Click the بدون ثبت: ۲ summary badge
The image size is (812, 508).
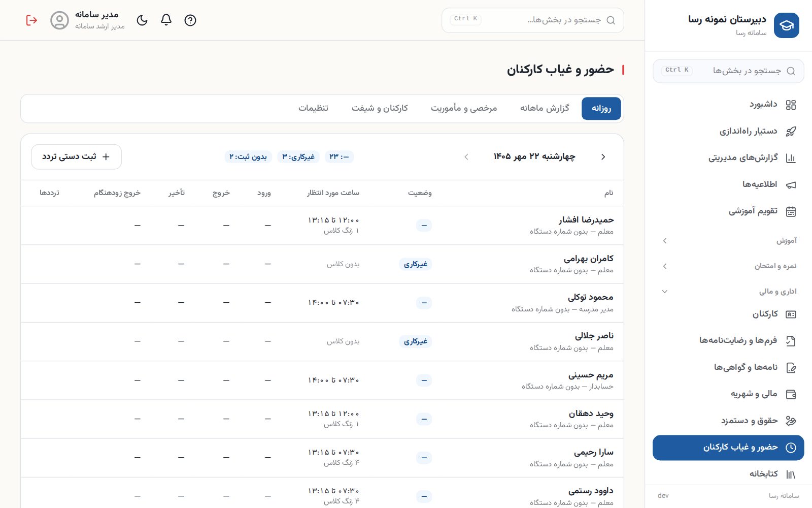[x=248, y=156]
